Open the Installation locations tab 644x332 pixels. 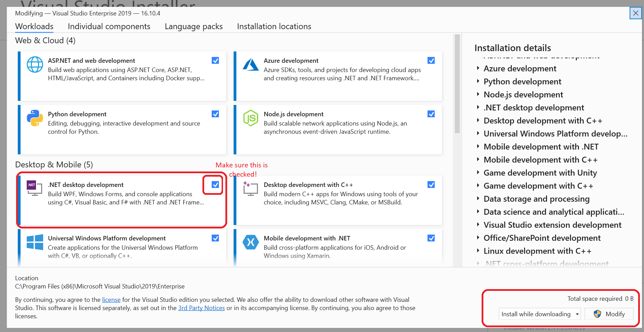(274, 26)
